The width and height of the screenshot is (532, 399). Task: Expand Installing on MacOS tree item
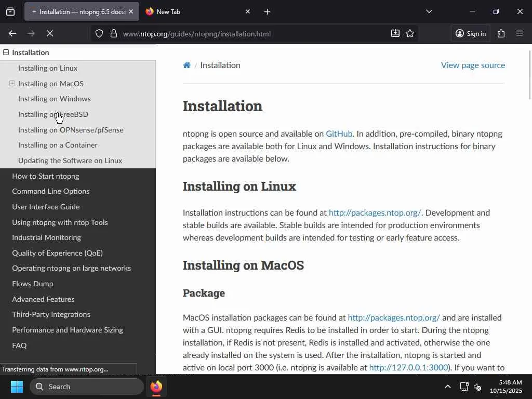click(x=12, y=84)
